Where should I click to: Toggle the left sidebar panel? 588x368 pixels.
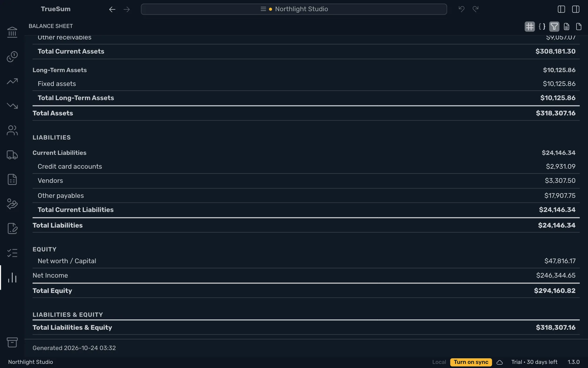pos(561,9)
